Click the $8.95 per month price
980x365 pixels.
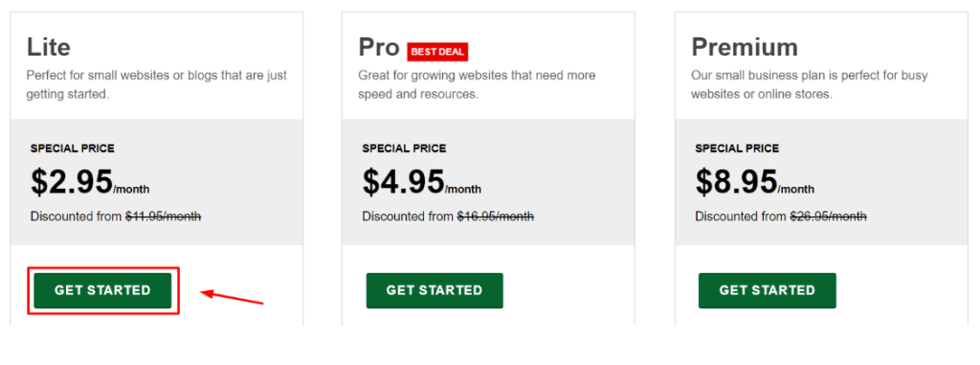pyautogui.click(x=755, y=182)
